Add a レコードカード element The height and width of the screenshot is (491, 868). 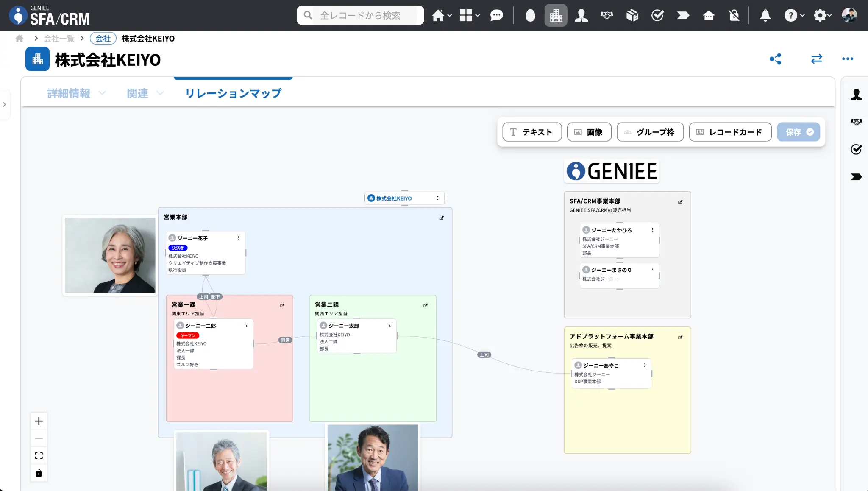point(730,132)
